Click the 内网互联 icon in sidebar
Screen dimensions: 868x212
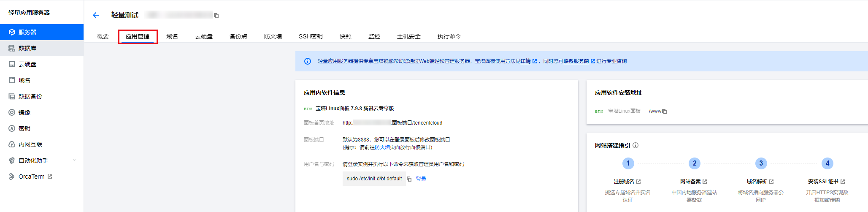click(12, 144)
